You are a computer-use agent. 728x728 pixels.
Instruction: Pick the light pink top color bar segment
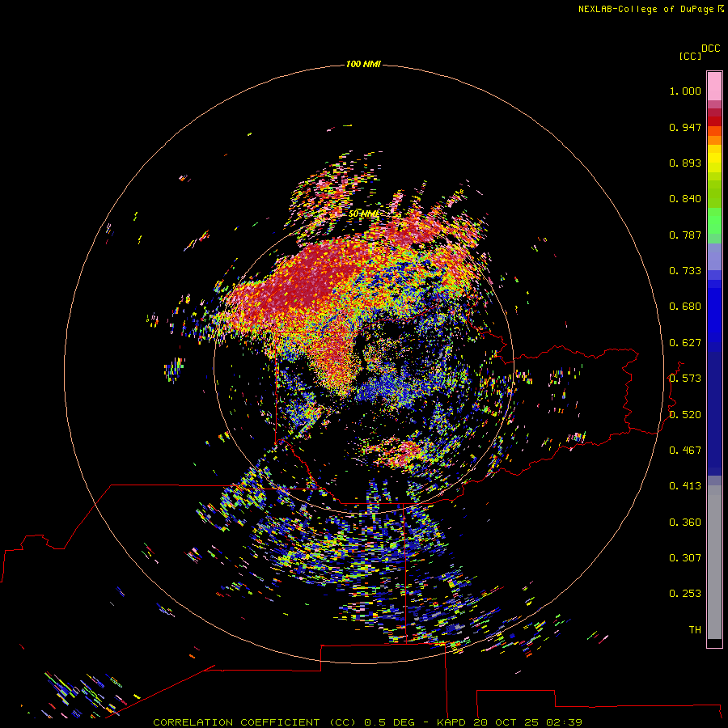(714, 87)
